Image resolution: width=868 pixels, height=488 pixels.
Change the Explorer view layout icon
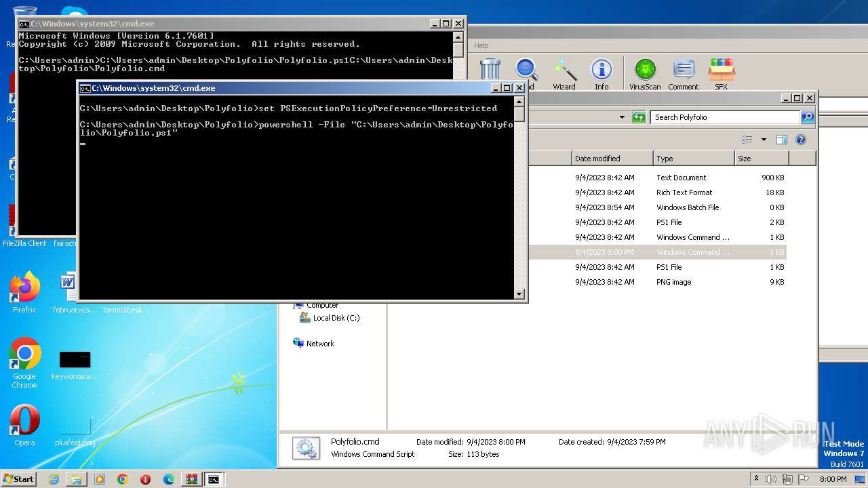747,140
